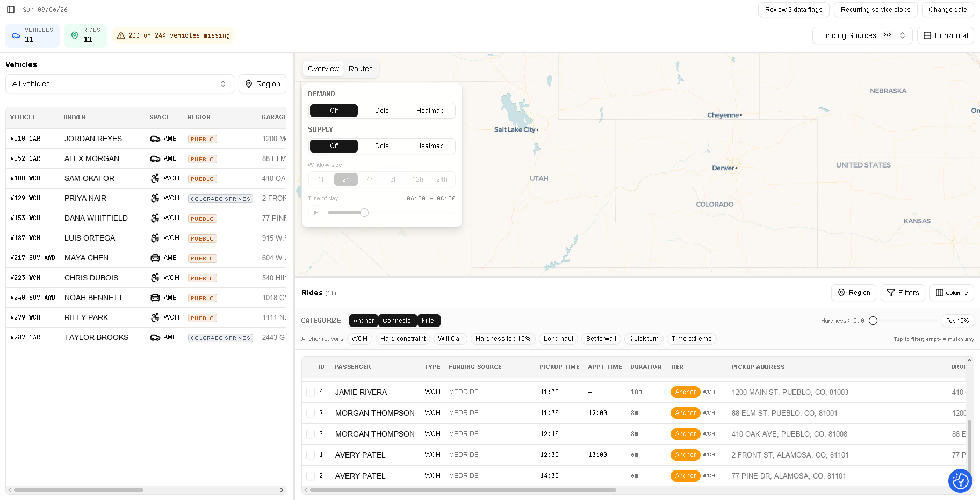Viewport: 980px width, 500px height.
Task: Set Supply display to Dots
Action: (382, 146)
